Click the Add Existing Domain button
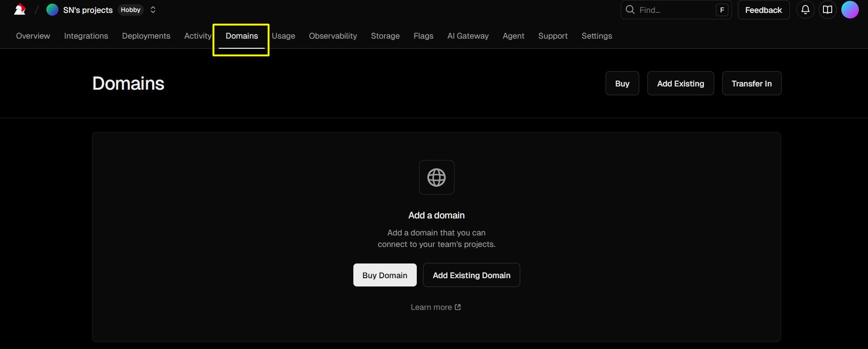Screen dimensions: 868x349 (x=471, y=275)
